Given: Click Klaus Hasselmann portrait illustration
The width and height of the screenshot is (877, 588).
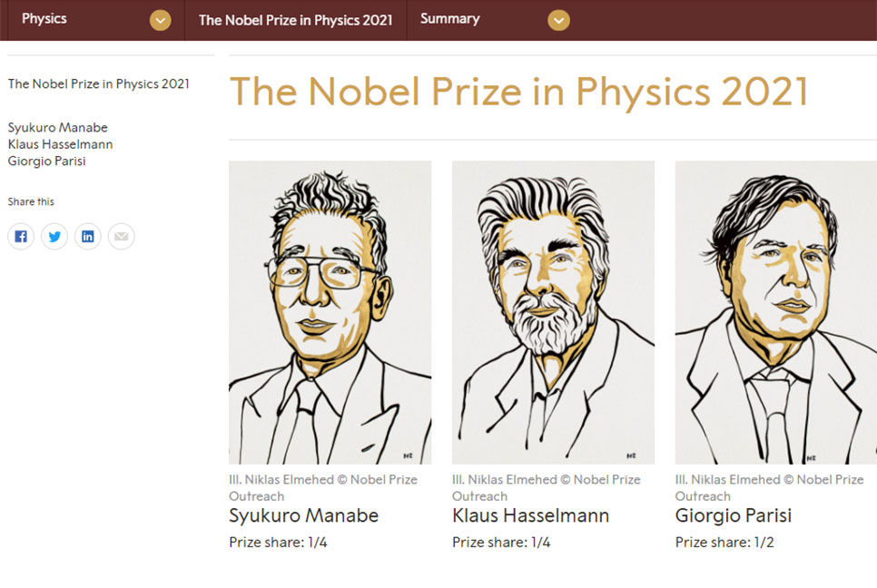Looking at the screenshot, I should click(x=553, y=312).
